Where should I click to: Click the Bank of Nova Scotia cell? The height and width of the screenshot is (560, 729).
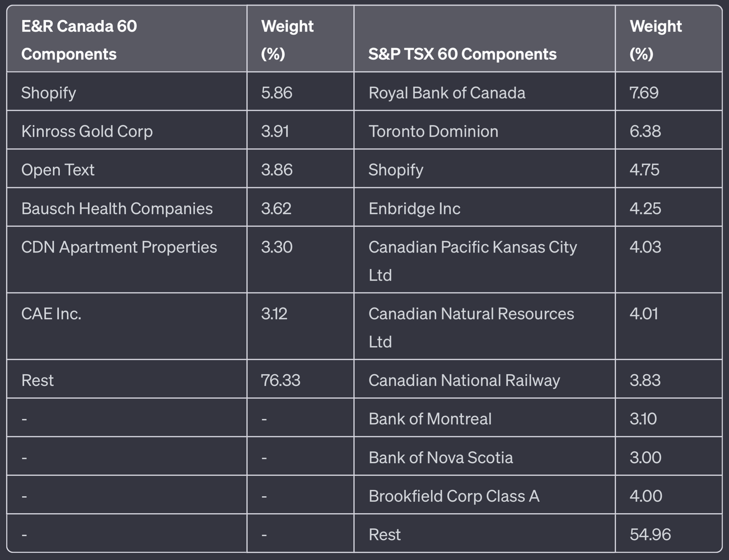440,458
